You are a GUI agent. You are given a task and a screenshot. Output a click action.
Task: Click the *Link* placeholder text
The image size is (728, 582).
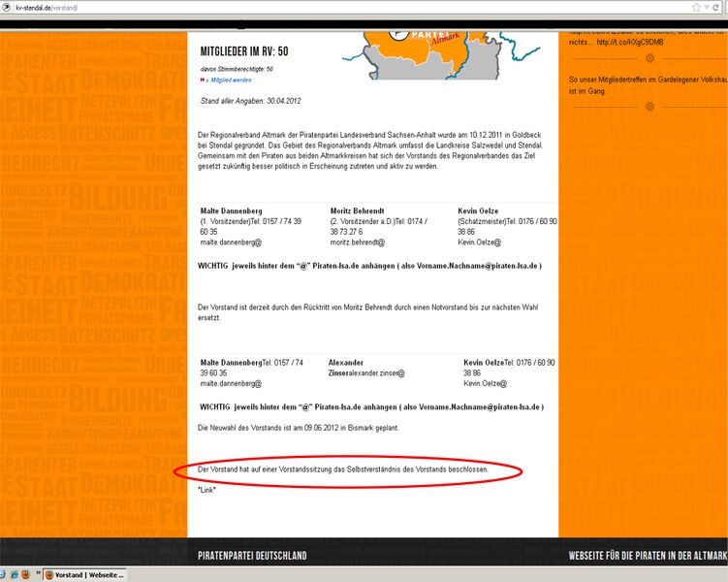[207, 490]
